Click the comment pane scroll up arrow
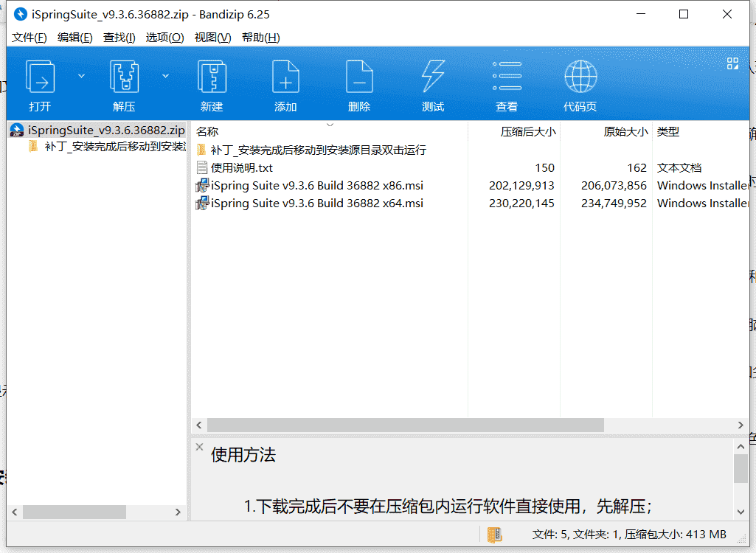The height and width of the screenshot is (553, 756). [741, 447]
